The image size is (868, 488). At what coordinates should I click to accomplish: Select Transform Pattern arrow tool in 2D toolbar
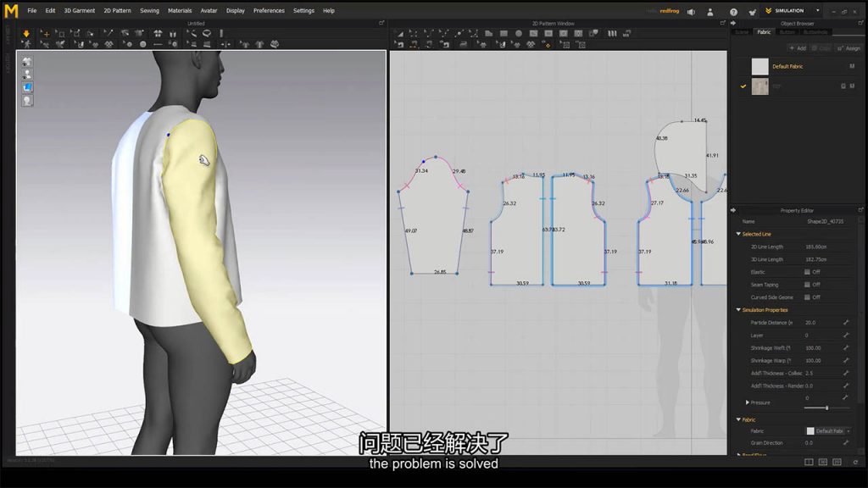point(398,33)
